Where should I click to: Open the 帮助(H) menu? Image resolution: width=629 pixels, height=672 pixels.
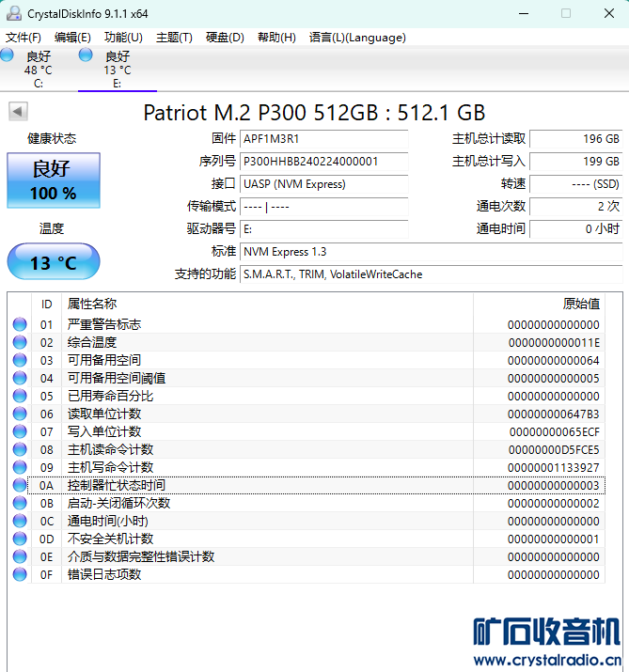276,38
